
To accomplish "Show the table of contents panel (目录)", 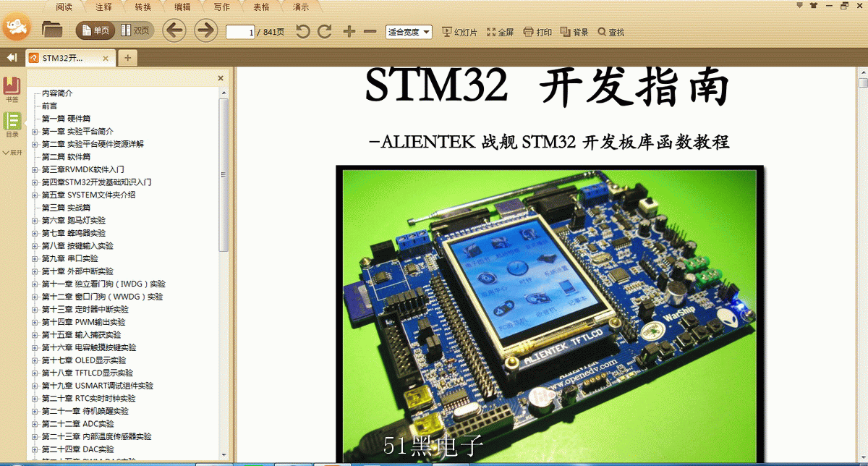I will [12, 125].
